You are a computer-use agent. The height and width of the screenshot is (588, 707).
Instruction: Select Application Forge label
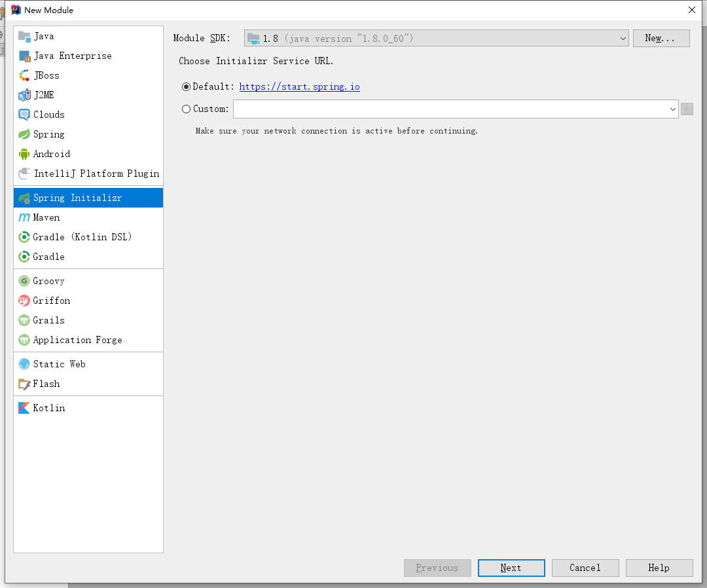77,340
